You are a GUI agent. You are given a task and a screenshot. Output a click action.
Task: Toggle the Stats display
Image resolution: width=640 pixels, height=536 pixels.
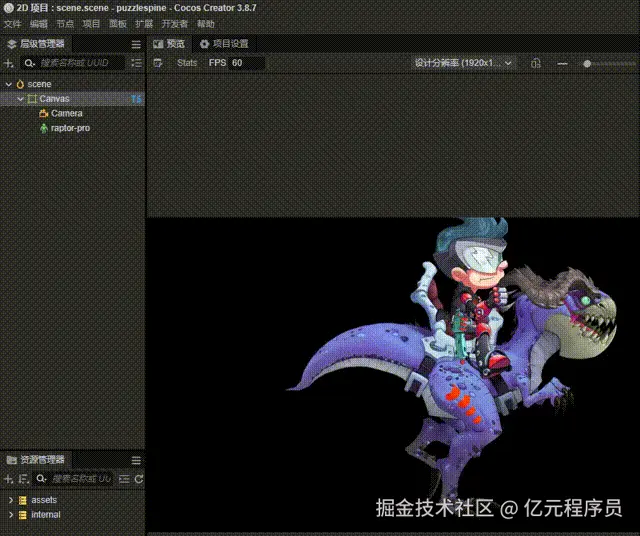point(187,63)
